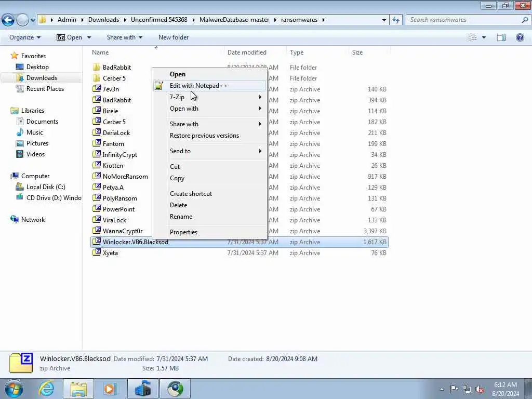
Task: Open the 7-Zip submenu
Action: [x=209, y=97]
